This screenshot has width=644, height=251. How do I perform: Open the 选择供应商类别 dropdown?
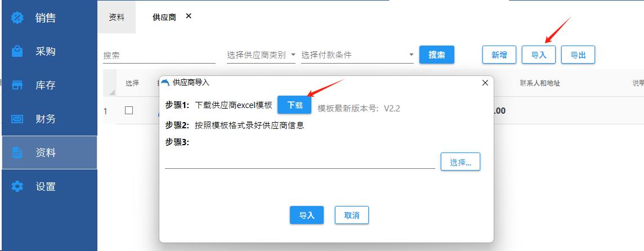(x=261, y=55)
